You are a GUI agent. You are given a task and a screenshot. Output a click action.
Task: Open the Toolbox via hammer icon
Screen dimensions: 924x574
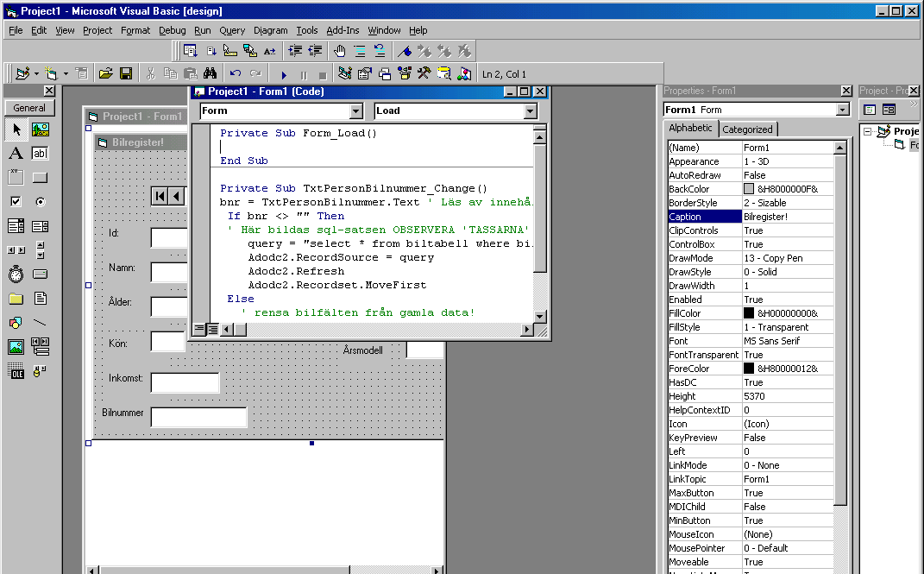[x=424, y=73]
